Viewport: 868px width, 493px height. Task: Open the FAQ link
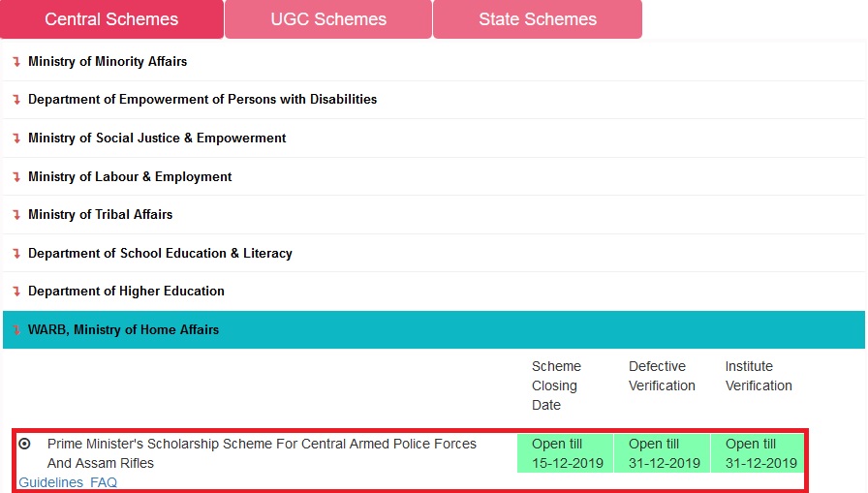point(104,482)
